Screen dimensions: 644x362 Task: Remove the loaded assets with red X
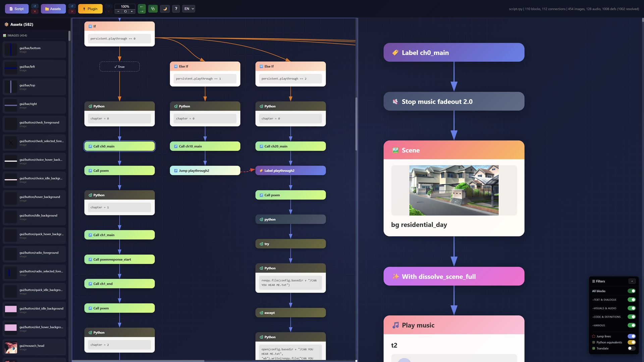[72, 11]
